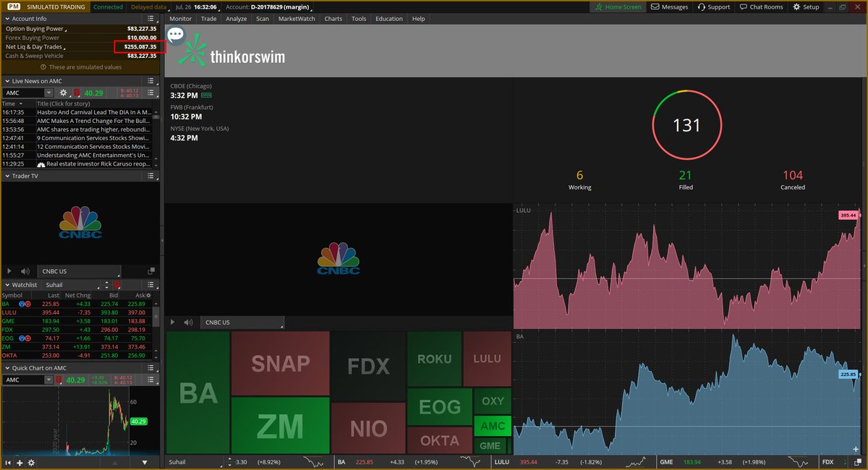Open the Monitor tab
The image size is (868, 470).
point(181,19)
